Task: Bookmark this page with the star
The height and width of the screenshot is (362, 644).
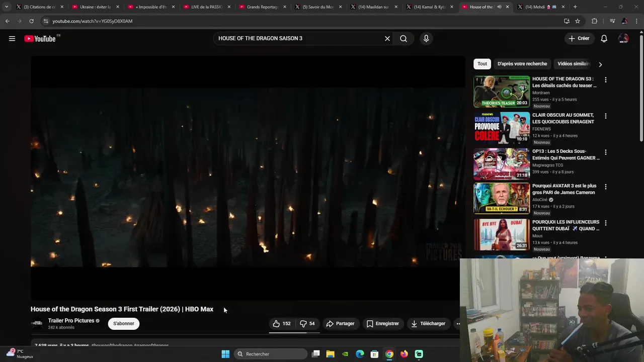Action: coord(578,21)
